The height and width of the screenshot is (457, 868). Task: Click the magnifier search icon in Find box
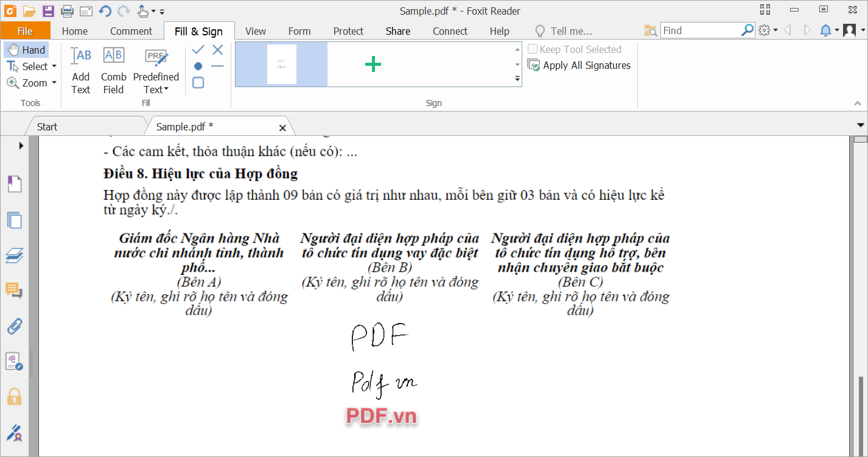point(747,30)
